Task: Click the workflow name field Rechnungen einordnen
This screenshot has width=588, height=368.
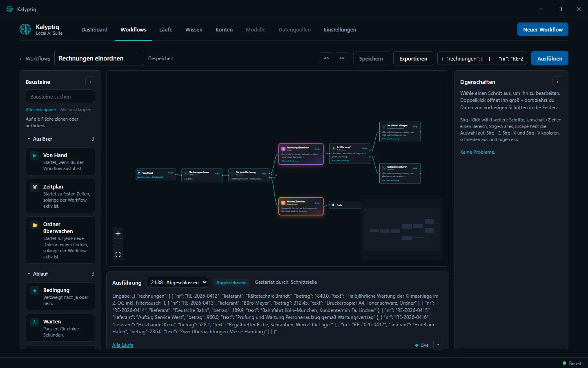Action: coord(99,58)
